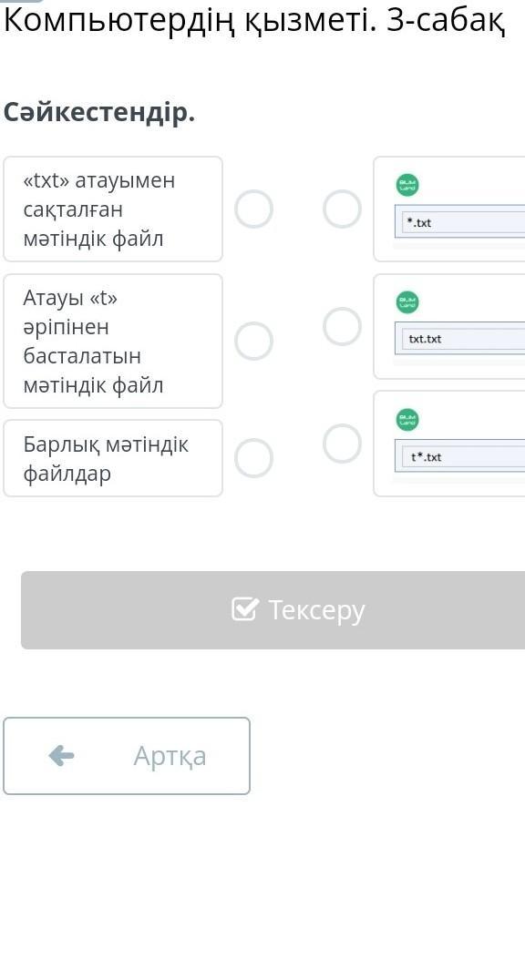Select radio next to Атауы «t» әріпінен басталатын
Viewport: 525px width, 980px height.
(254, 342)
